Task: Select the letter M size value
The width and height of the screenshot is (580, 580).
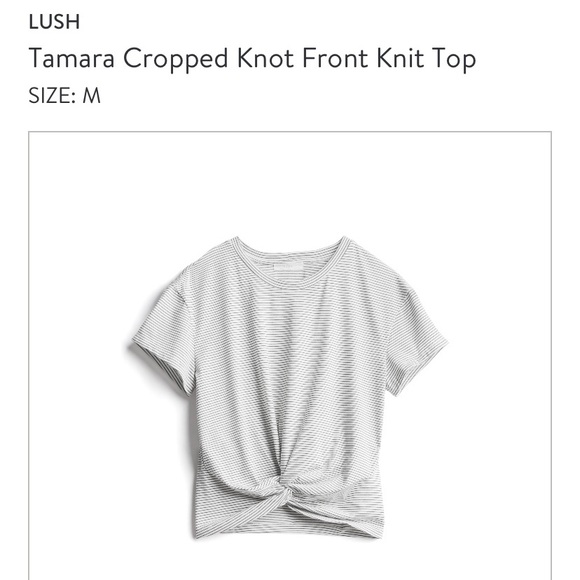Action: [91, 96]
